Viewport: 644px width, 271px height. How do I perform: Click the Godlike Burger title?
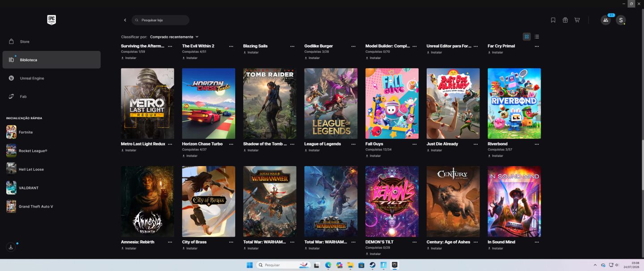pos(318,46)
